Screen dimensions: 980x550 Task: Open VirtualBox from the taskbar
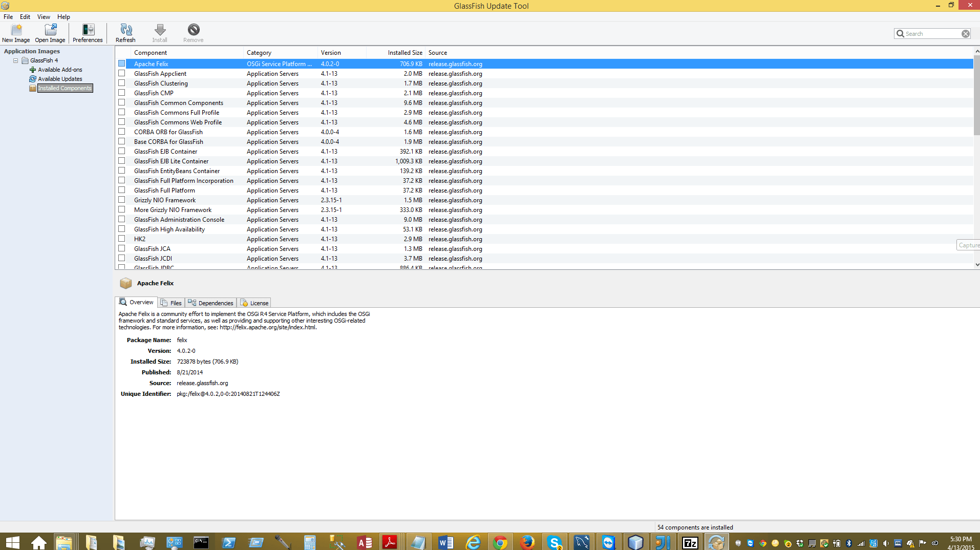(635, 542)
